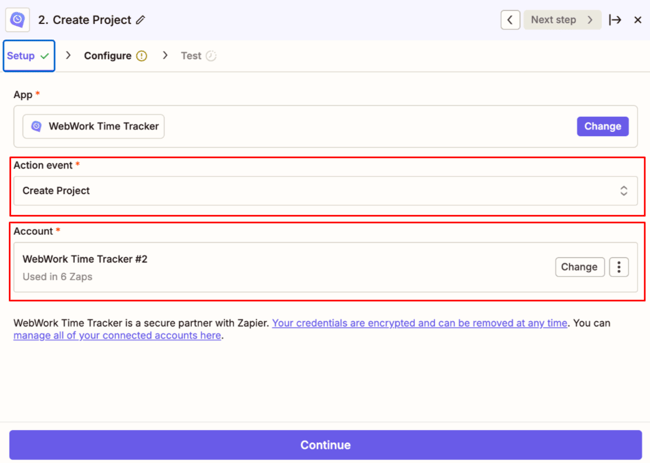The width and height of the screenshot is (650, 463).
Task: Switch to the Configure tab
Action: [x=115, y=56]
